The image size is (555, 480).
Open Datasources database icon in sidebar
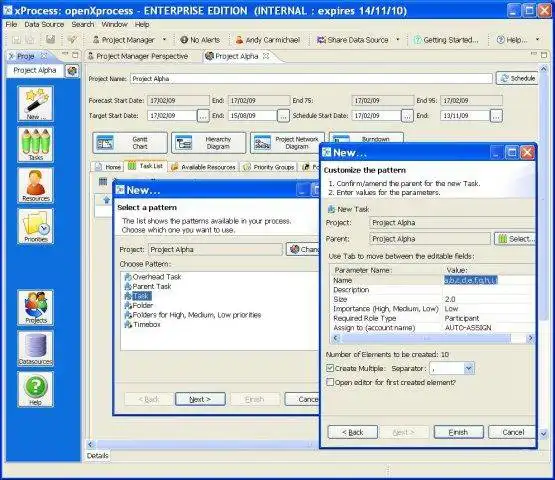[35, 348]
